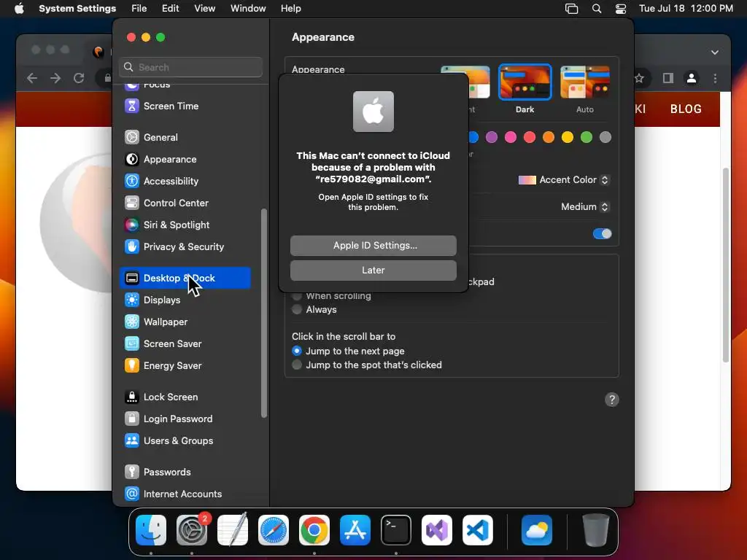Pick the green accent color
The height and width of the screenshot is (560, 747).
587,137
